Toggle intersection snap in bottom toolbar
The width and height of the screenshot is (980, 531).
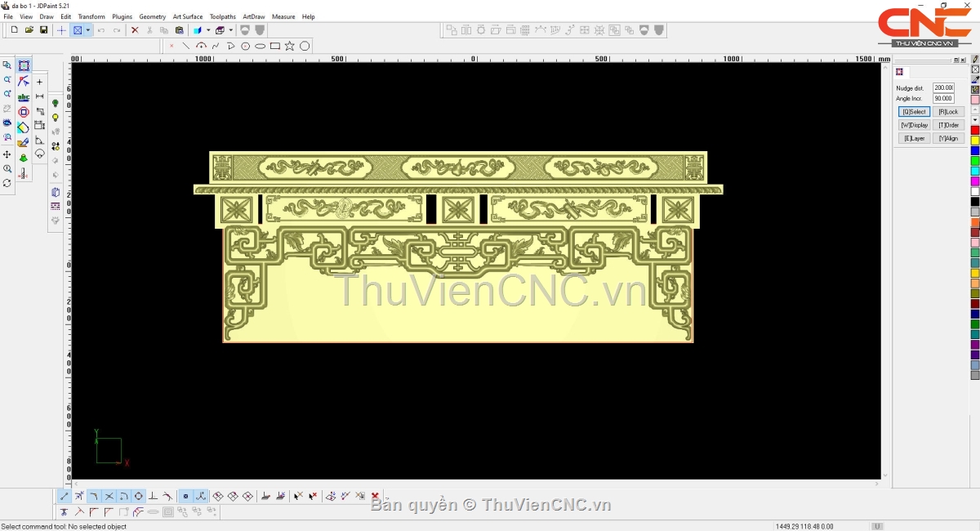tap(109, 496)
